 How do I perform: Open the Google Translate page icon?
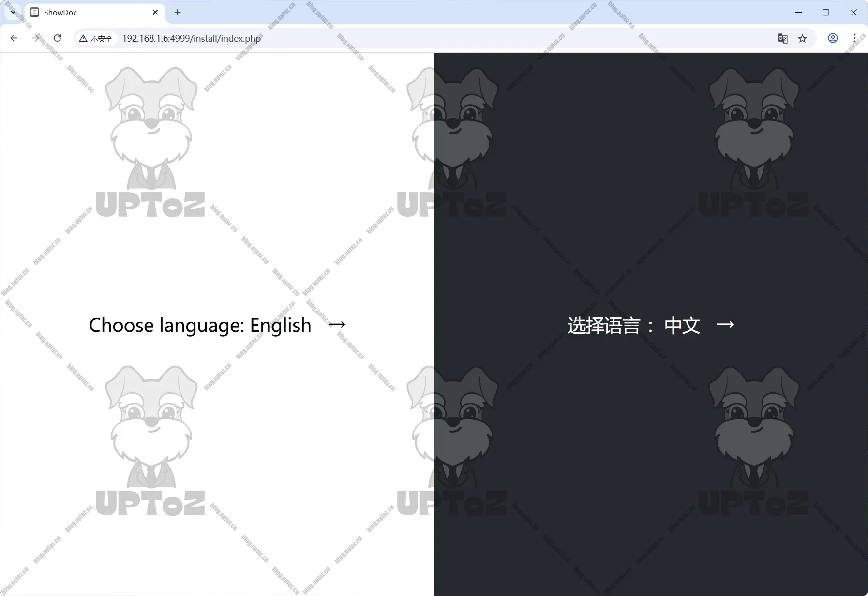(x=783, y=38)
